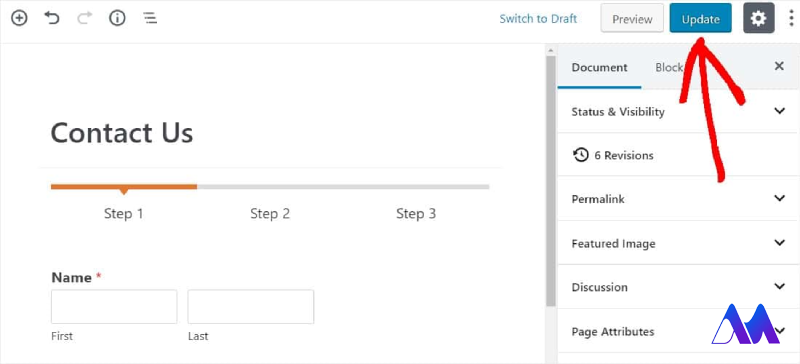Undo the last change
Screen dimensions: 800x364
coord(52,18)
